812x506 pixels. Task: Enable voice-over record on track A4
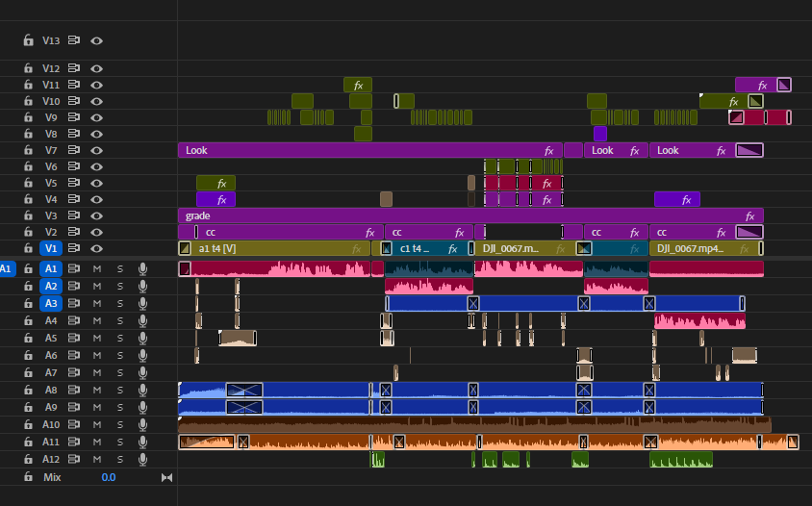click(143, 320)
